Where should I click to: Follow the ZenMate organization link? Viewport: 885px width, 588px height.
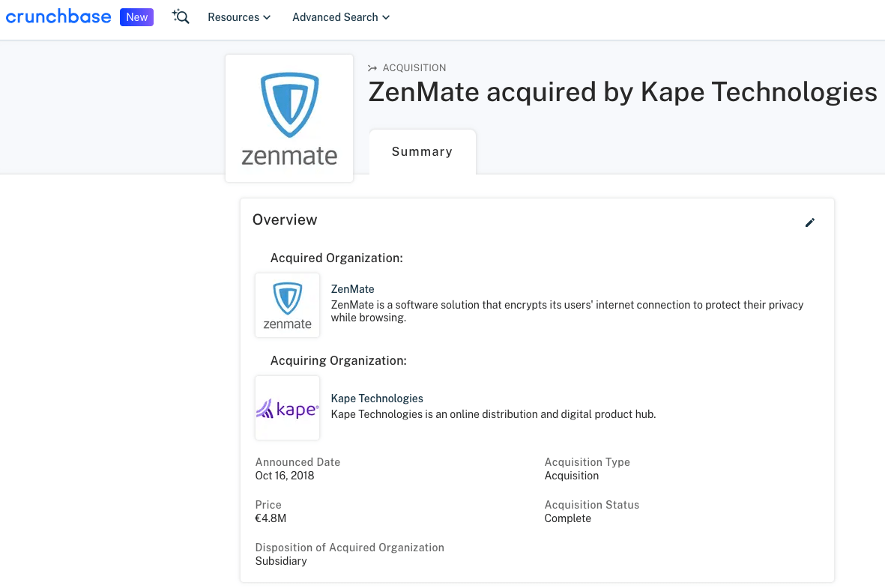point(353,289)
